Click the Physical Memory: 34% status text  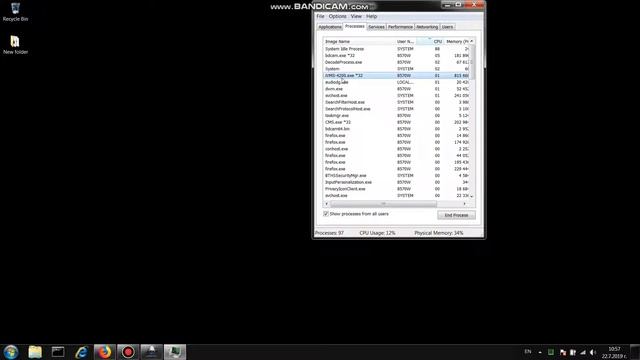[439, 233]
